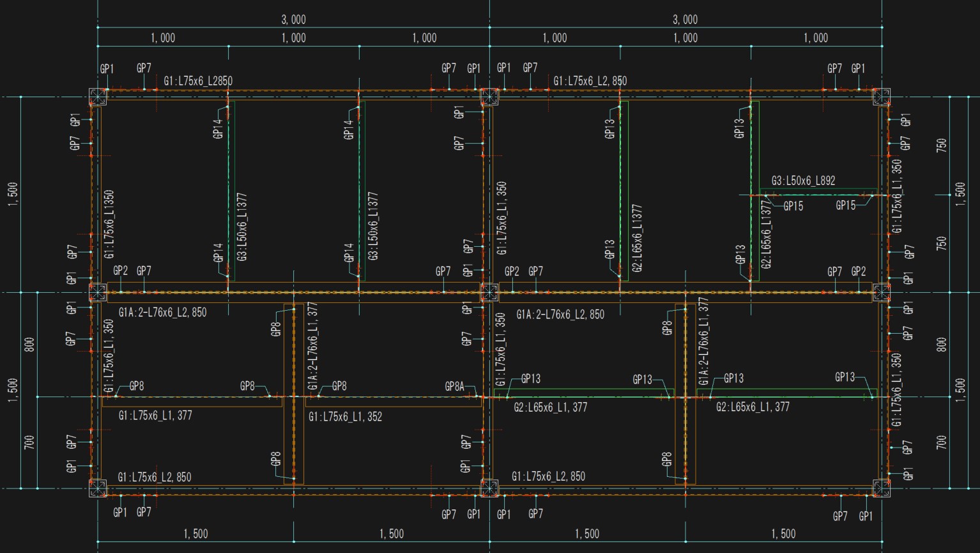Select the vertical G1:L75x6_L1350 label without comma
Viewport: 980px width, 553px height.
[109, 224]
